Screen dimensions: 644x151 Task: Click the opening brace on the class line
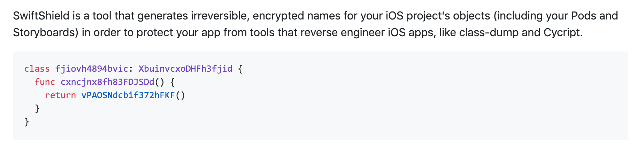coord(240,69)
